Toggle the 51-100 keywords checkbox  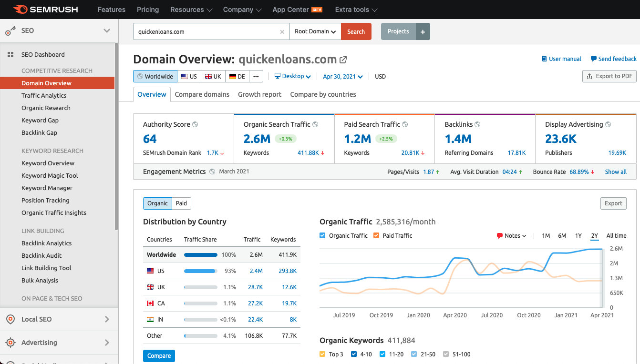(x=446, y=354)
